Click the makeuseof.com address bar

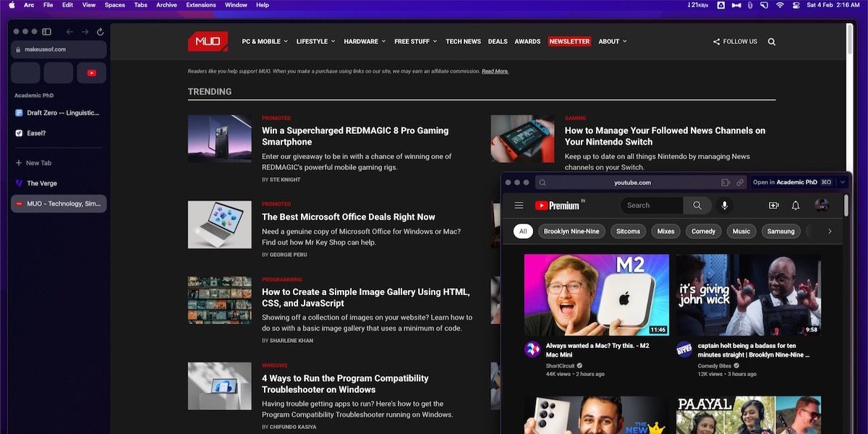coord(59,49)
